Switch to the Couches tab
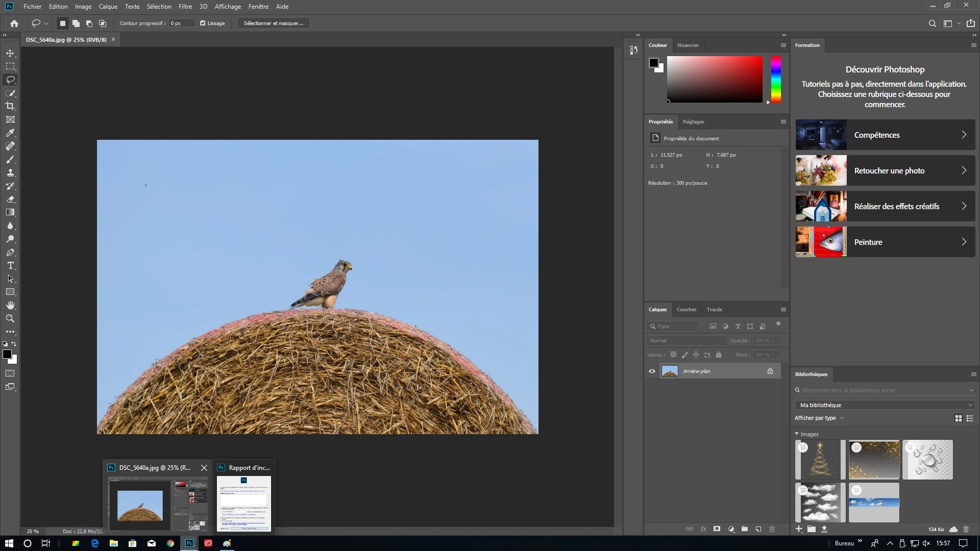The width and height of the screenshot is (980, 551). coord(686,309)
